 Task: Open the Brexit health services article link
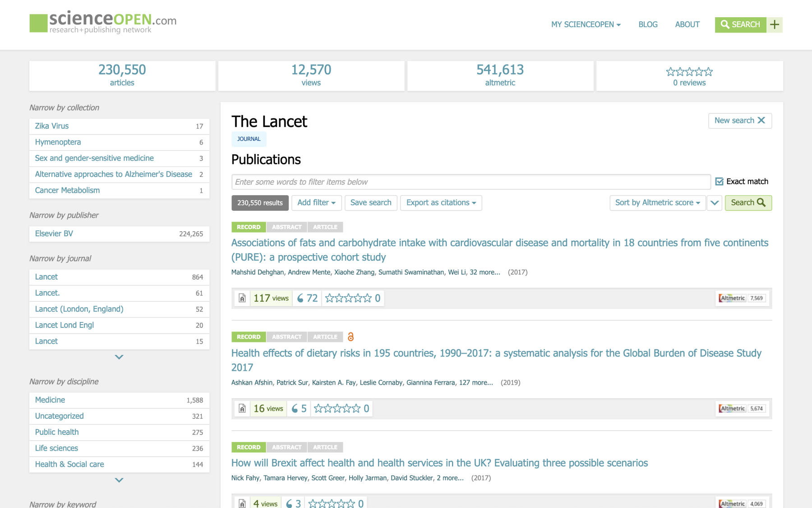click(439, 463)
